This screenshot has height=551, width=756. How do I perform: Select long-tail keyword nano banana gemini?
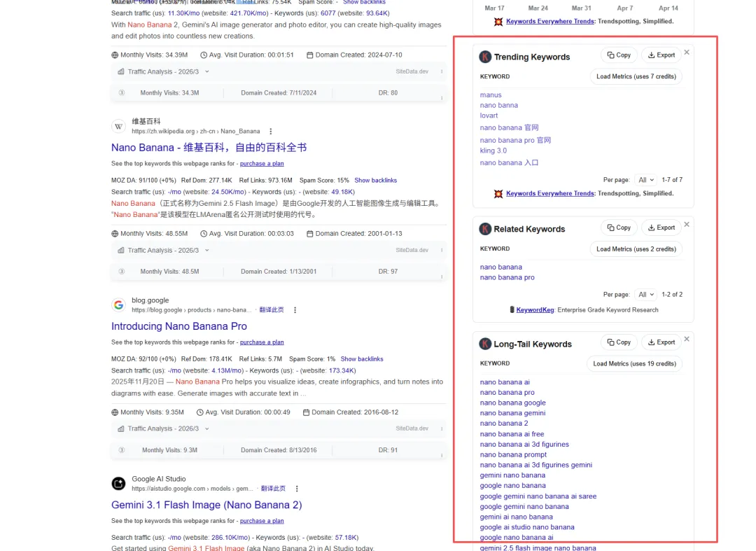pos(512,413)
